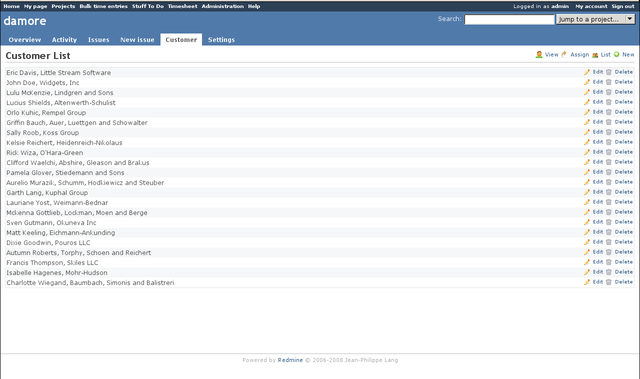Click pencil icon for Lulu McKenzie
This screenshot has width=640, height=379.
(587, 92)
